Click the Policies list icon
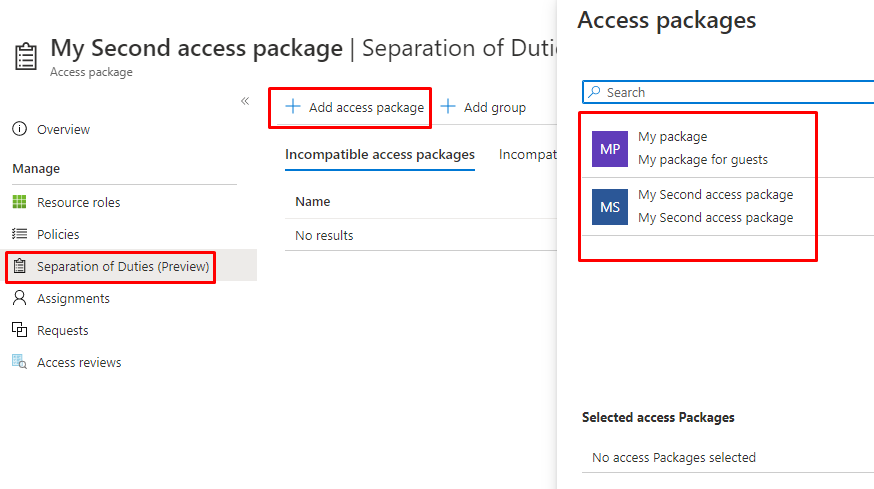The image size is (874, 489). coord(19,234)
